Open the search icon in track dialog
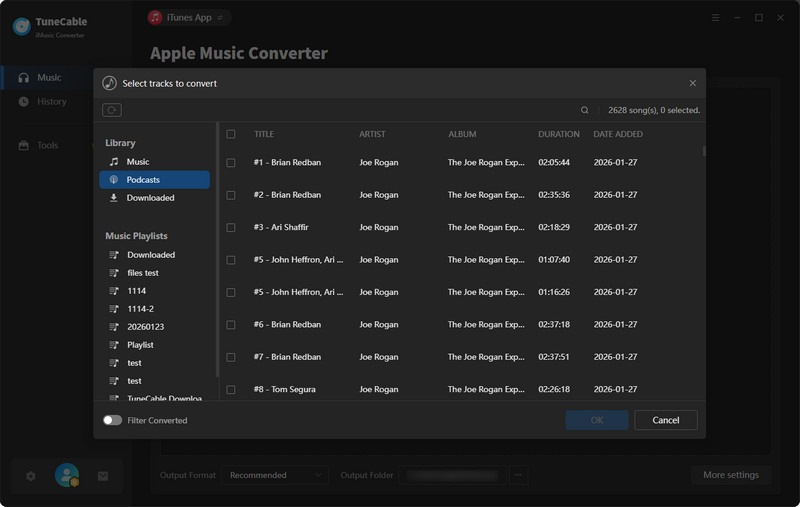800x507 pixels. pyautogui.click(x=585, y=110)
